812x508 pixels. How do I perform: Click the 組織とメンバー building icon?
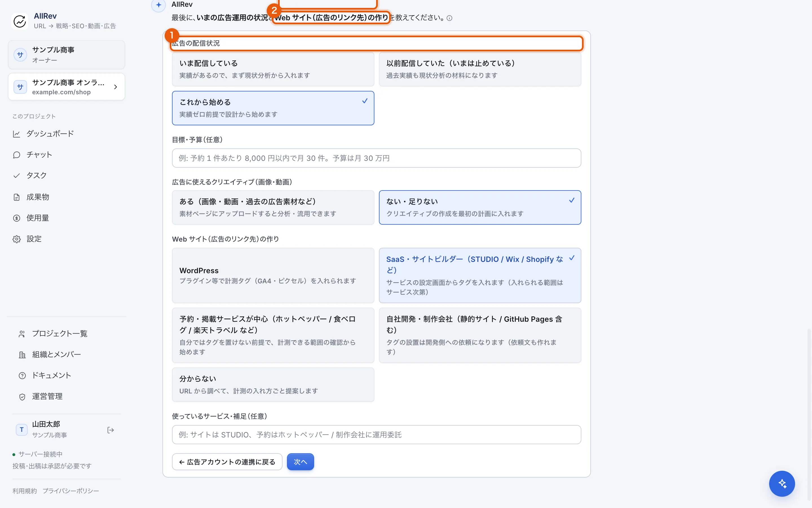(22, 355)
